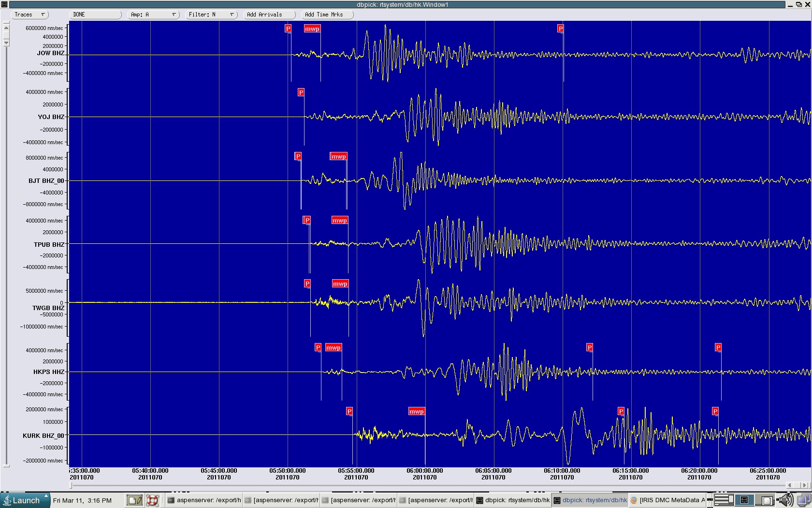Screen dimensions: 812x508
Task: Click the Firefox icon on the IRIS DMC taskbar entry
Action: click(633, 500)
